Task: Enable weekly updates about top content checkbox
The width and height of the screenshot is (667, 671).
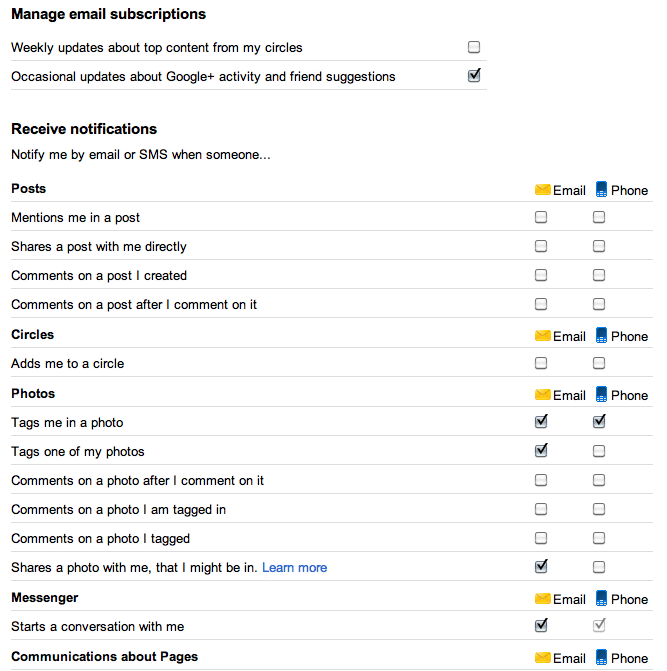Action: point(474,47)
